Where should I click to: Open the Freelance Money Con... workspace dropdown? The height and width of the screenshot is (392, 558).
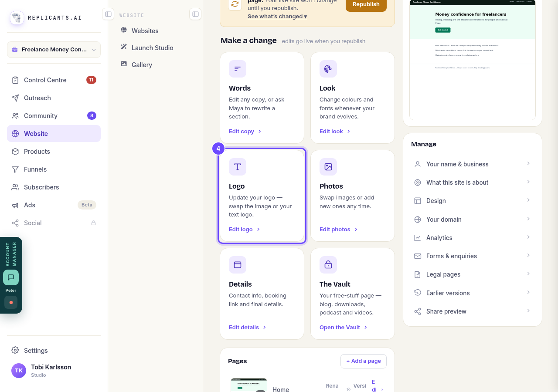54,50
